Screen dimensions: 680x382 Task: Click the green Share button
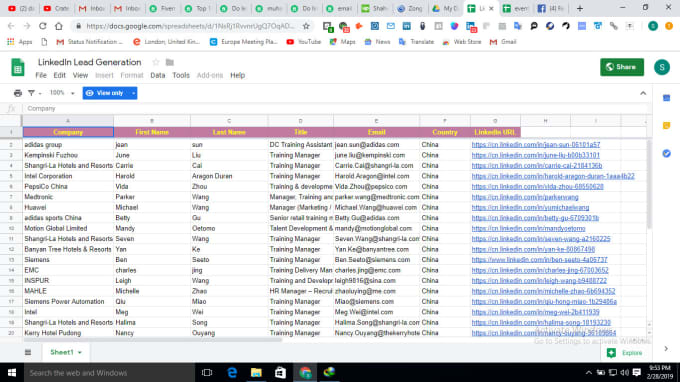622,67
